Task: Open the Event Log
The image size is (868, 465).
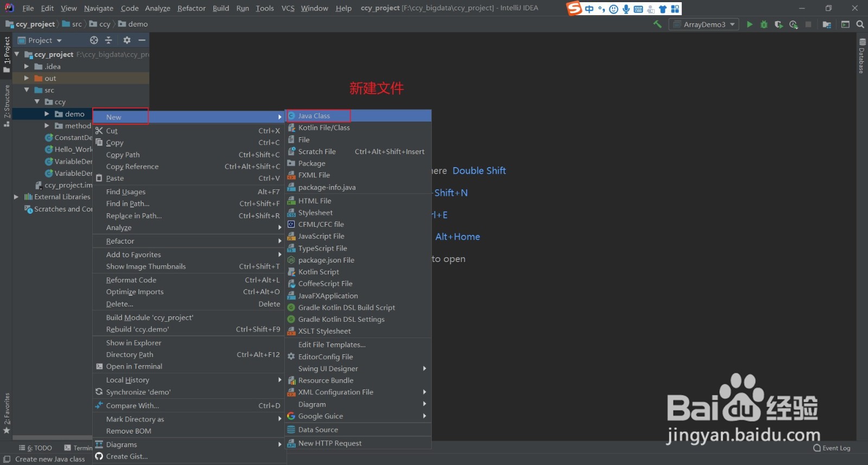Action: tap(832, 448)
